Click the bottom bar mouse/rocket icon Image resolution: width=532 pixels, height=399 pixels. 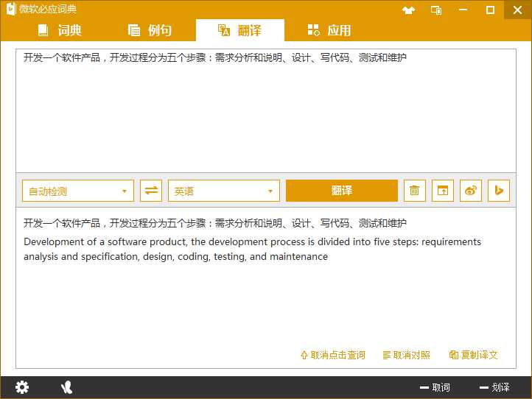(x=66, y=387)
